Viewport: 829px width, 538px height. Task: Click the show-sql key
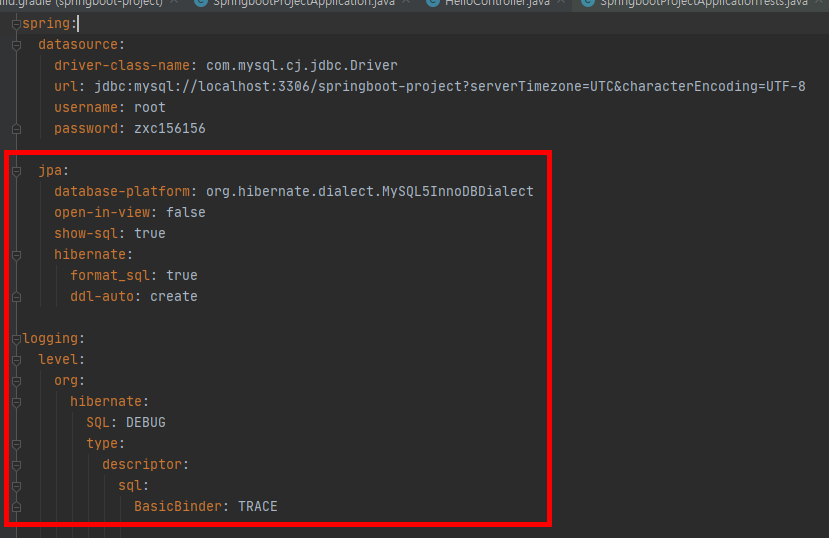(x=86, y=234)
